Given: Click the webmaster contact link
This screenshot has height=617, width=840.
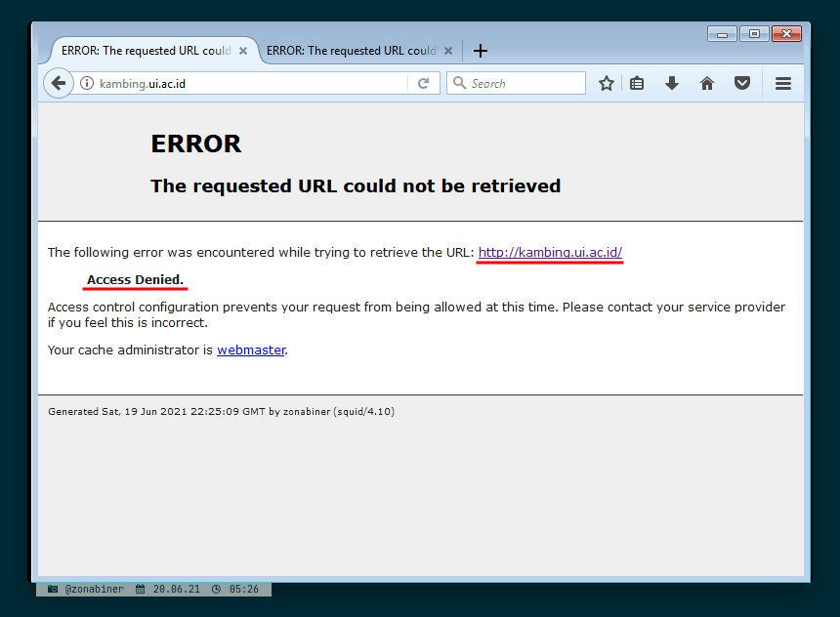Looking at the screenshot, I should [x=250, y=350].
